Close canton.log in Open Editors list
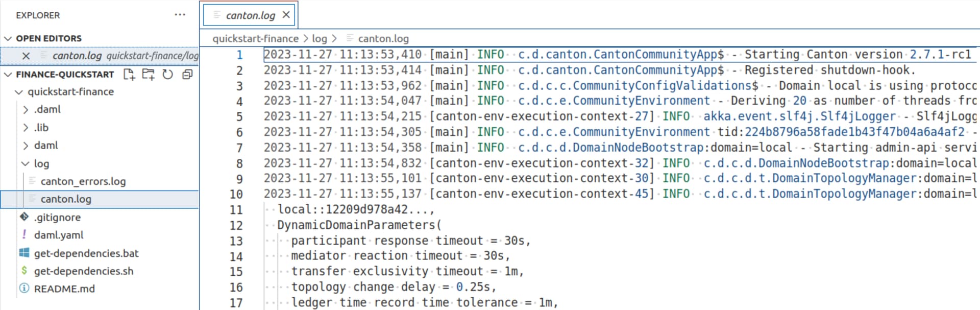Viewport: 980px width, 310px height. 26,56
